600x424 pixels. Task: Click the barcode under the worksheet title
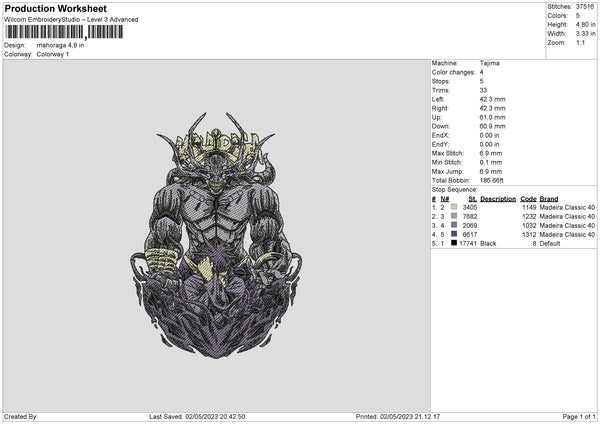pyautogui.click(x=64, y=32)
